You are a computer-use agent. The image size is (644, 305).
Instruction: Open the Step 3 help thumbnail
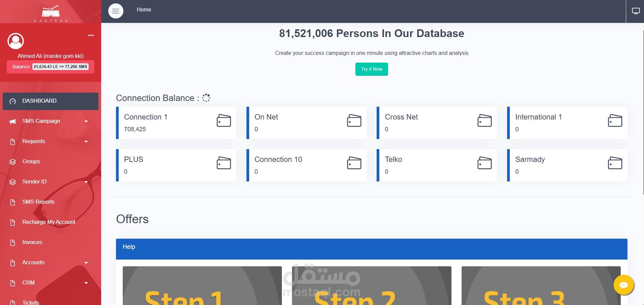[541, 286]
